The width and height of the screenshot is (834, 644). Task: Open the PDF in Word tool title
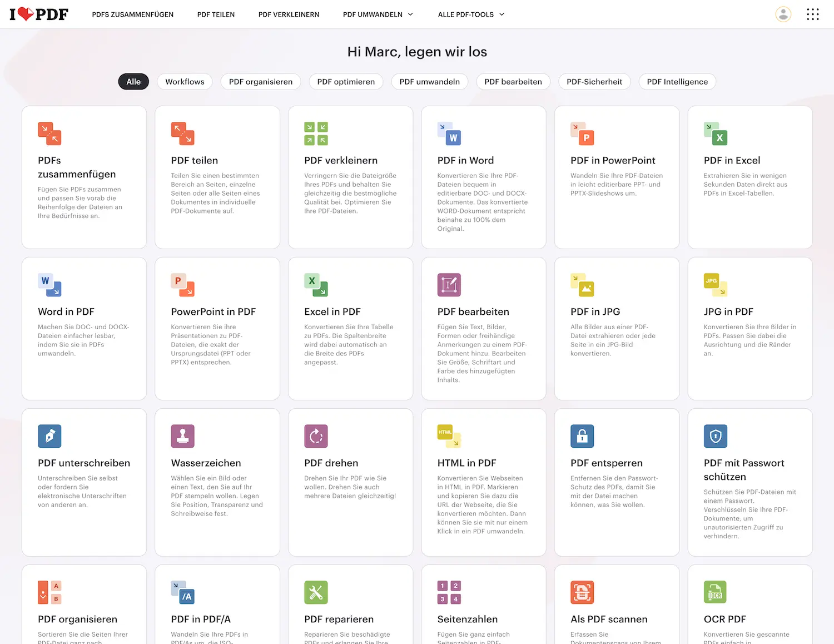465,161
